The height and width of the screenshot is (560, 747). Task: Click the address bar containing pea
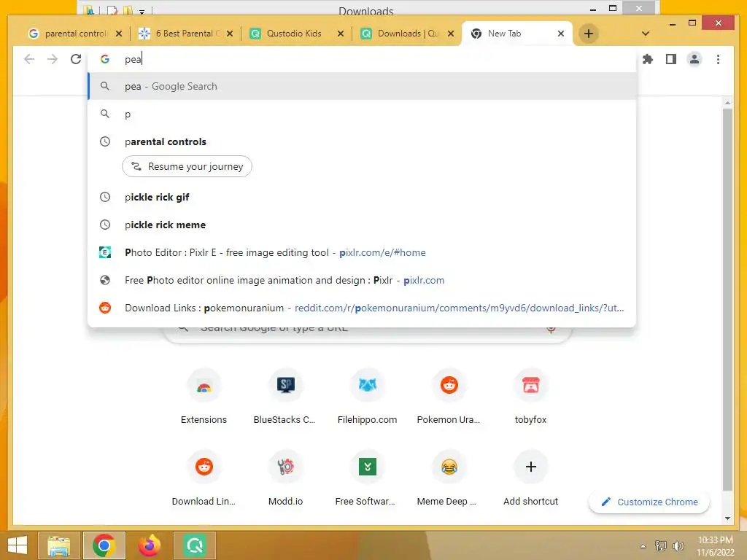[x=362, y=59]
